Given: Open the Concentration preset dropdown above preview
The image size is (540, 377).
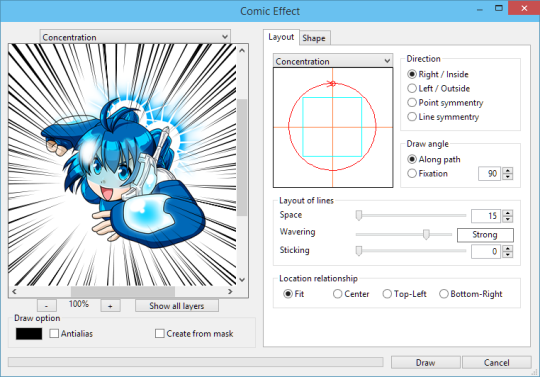Looking at the screenshot, I should coord(135,36).
